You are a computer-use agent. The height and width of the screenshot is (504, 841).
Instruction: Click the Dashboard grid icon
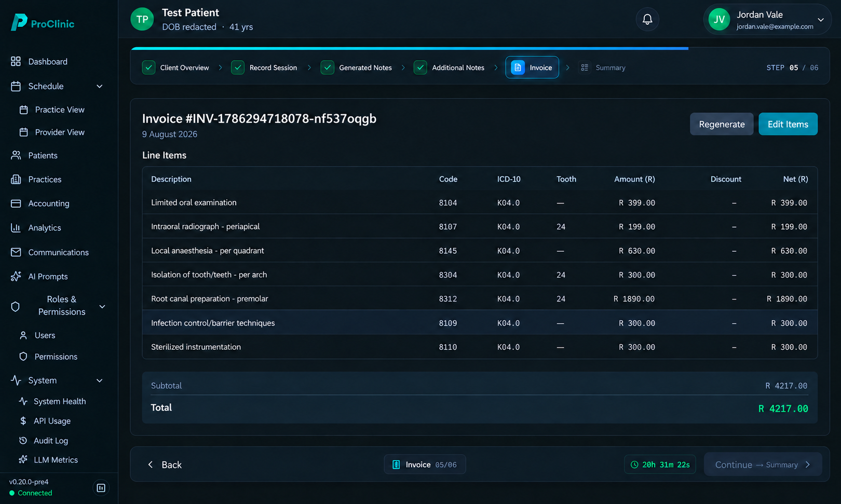click(x=16, y=61)
